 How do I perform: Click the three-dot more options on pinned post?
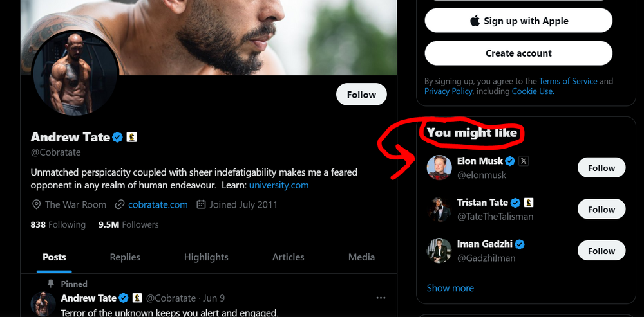pos(381,298)
